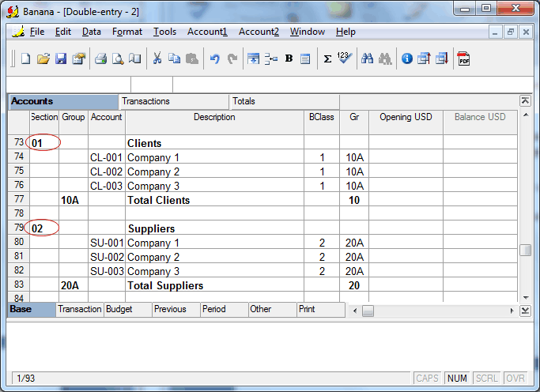This screenshot has width=540, height=392.
Task: Switch to the Previous view tab
Action: point(176,309)
